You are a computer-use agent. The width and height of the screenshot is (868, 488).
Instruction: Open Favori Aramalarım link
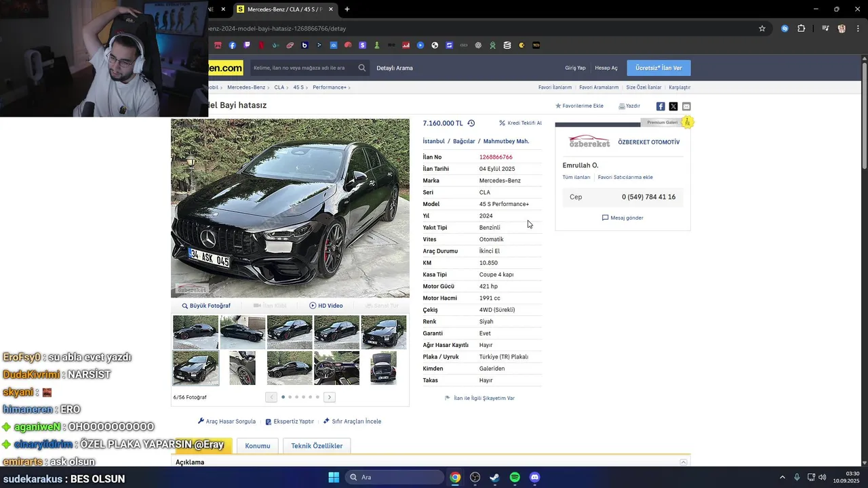click(x=599, y=87)
